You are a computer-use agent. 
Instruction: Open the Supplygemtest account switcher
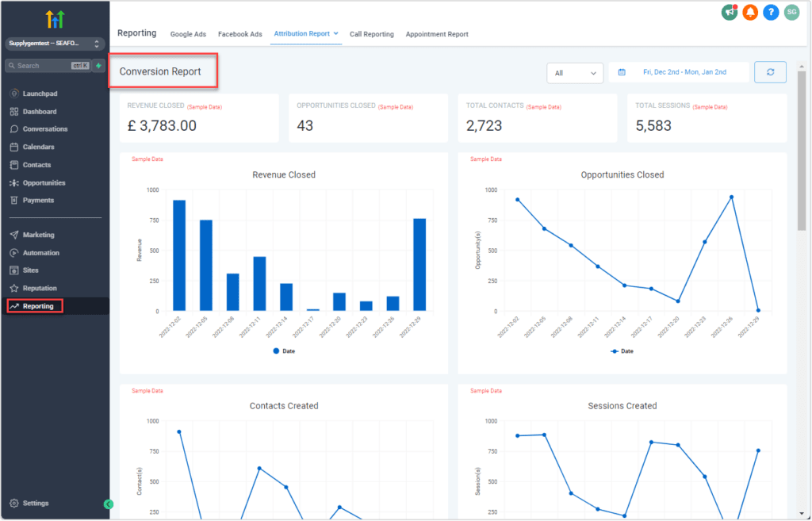point(54,44)
